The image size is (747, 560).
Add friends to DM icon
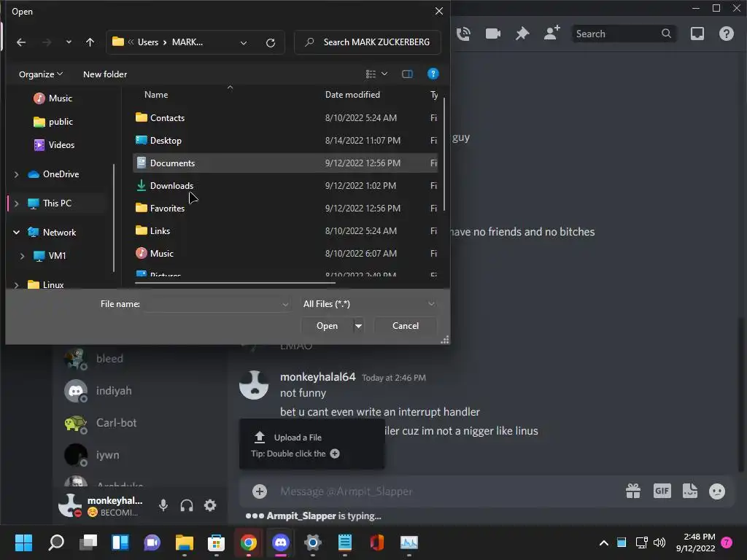pyautogui.click(x=551, y=34)
